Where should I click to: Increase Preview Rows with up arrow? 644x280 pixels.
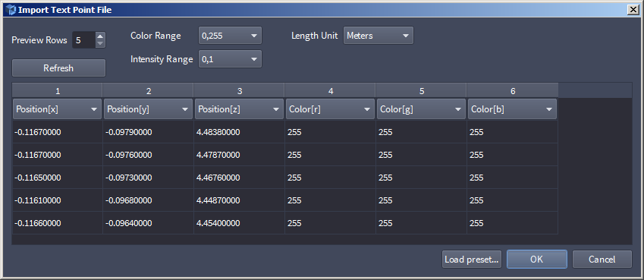pyautogui.click(x=100, y=36)
